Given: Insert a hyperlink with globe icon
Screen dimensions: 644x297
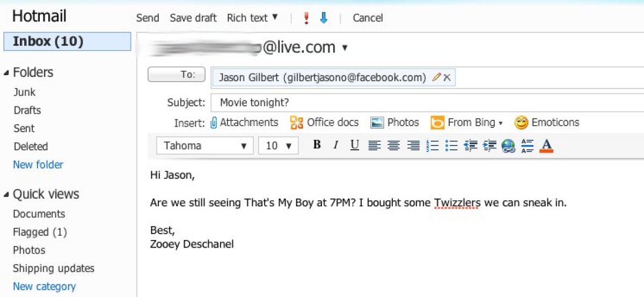Looking at the screenshot, I should click(508, 146).
